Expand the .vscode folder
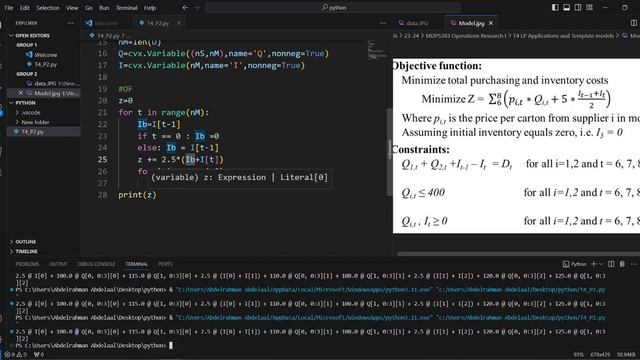This screenshot has height=360, width=640. point(31,113)
